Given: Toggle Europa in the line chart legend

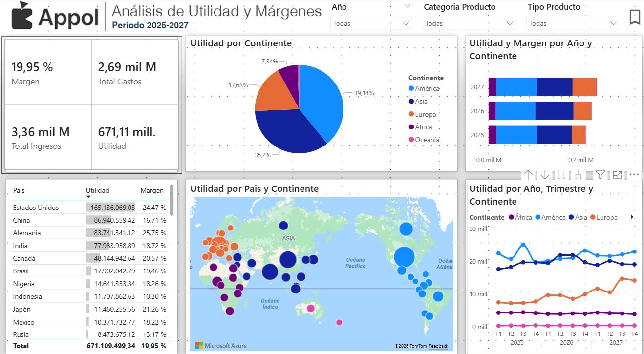Looking at the screenshot, I should click(x=605, y=217).
